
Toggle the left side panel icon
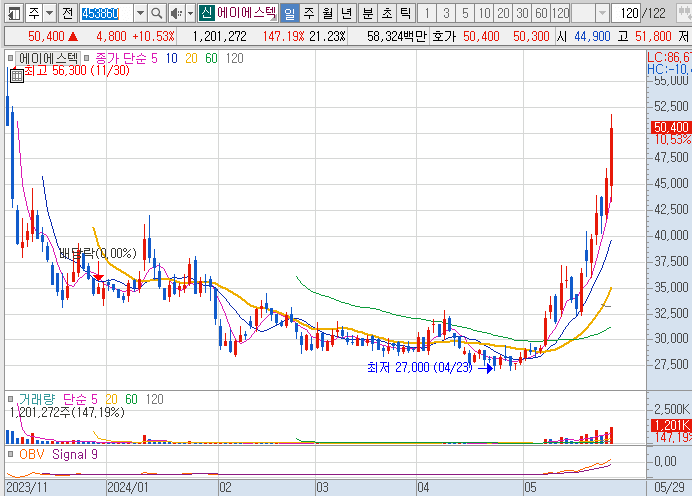point(14,13)
